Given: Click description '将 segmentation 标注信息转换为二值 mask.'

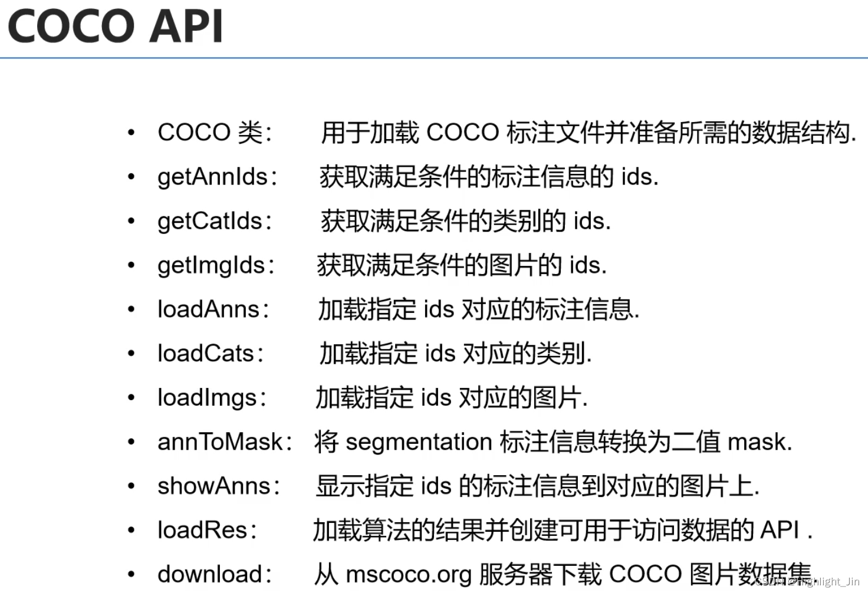Looking at the screenshot, I should click(553, 442).
